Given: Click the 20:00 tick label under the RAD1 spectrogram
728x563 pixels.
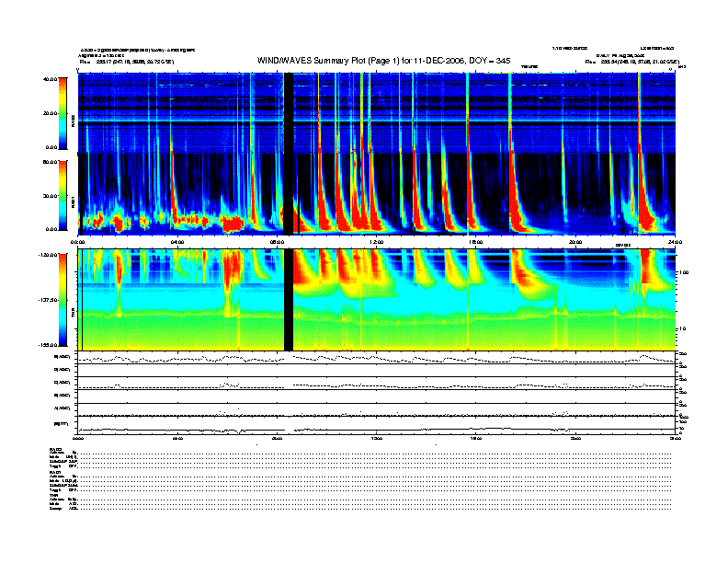Looking at the screenshot, I should [x=575, y=242].
